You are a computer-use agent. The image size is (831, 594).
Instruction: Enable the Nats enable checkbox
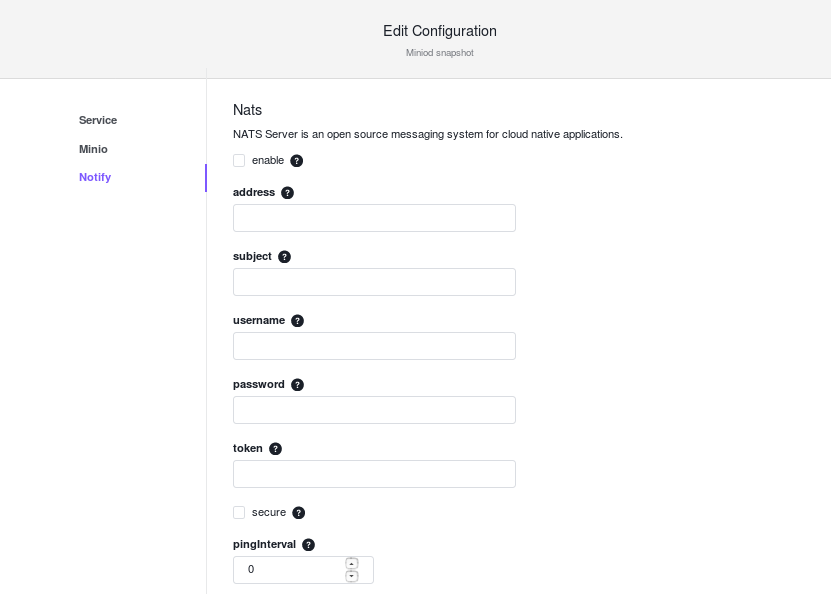pyautogui.click(x=239, y=161)
